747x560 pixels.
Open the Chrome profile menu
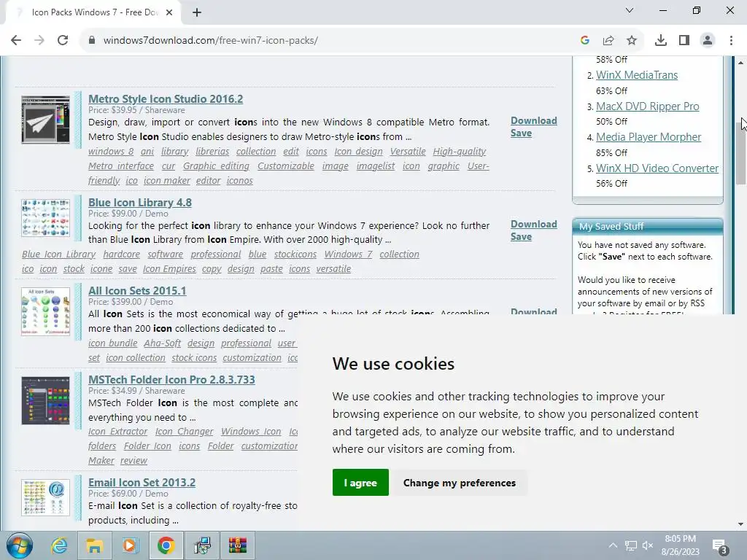708,41
